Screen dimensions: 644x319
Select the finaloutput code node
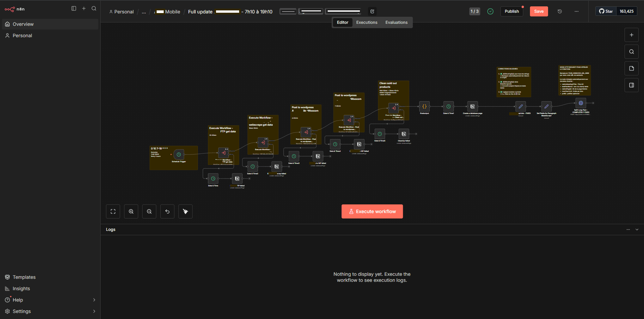tap(424, 107)
